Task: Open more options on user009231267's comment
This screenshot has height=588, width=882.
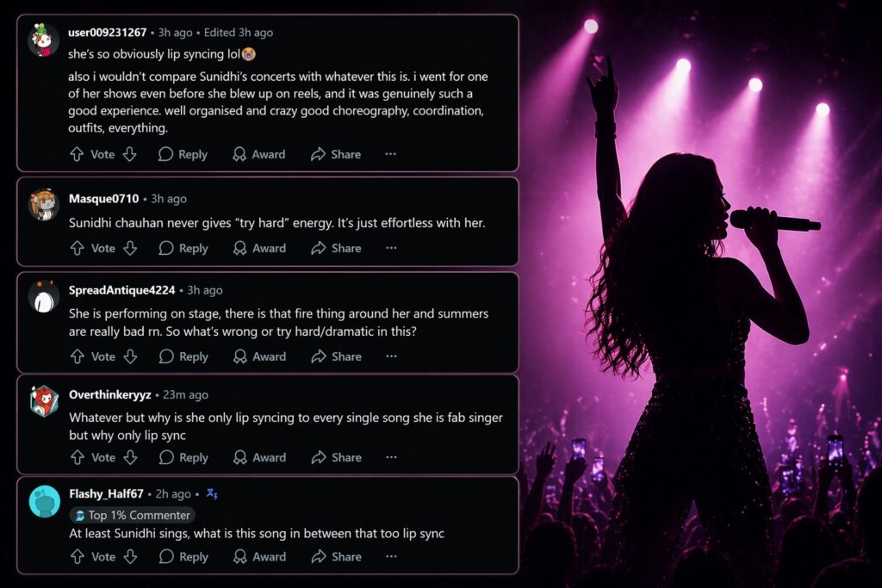Action: tap(390, 154)
